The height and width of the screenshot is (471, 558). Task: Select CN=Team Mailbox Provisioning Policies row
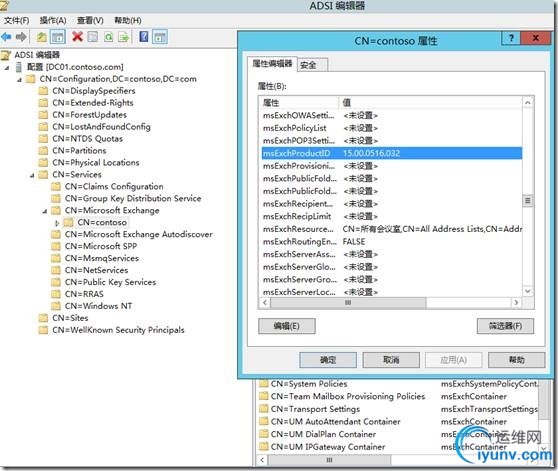point(348,396)
